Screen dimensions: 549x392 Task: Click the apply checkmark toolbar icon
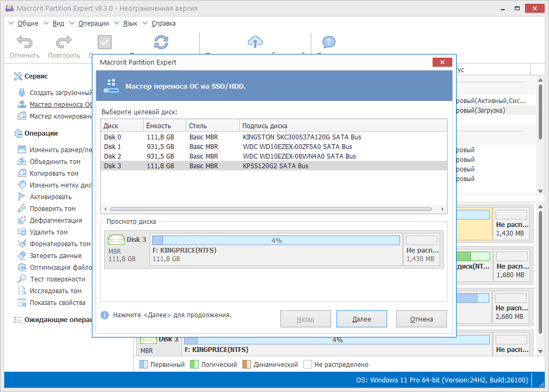click(105, 42)
